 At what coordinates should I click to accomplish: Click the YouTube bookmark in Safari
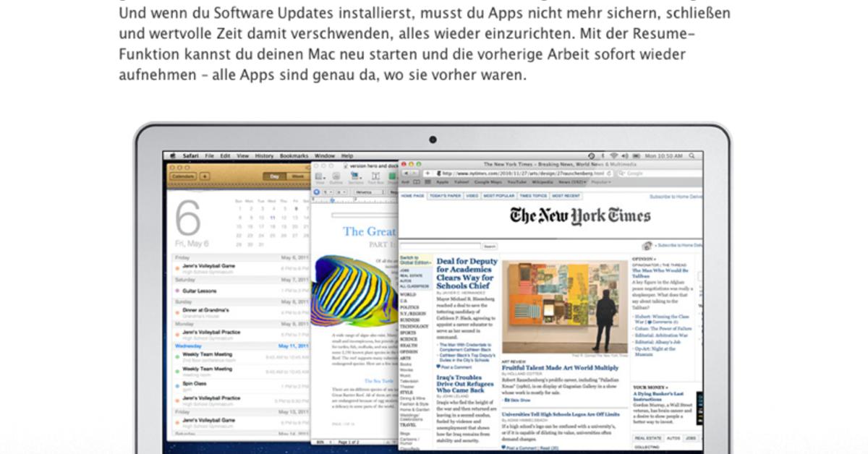(517, 182)
